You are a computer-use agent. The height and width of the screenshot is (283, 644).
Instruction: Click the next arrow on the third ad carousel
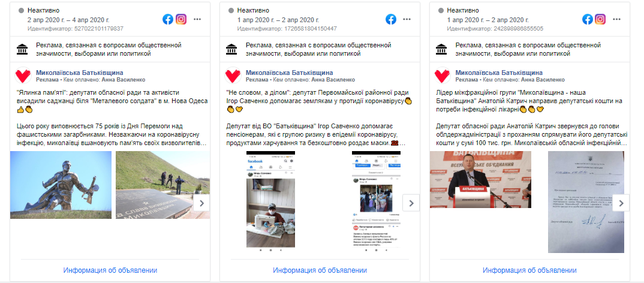(x=621, y=203)
